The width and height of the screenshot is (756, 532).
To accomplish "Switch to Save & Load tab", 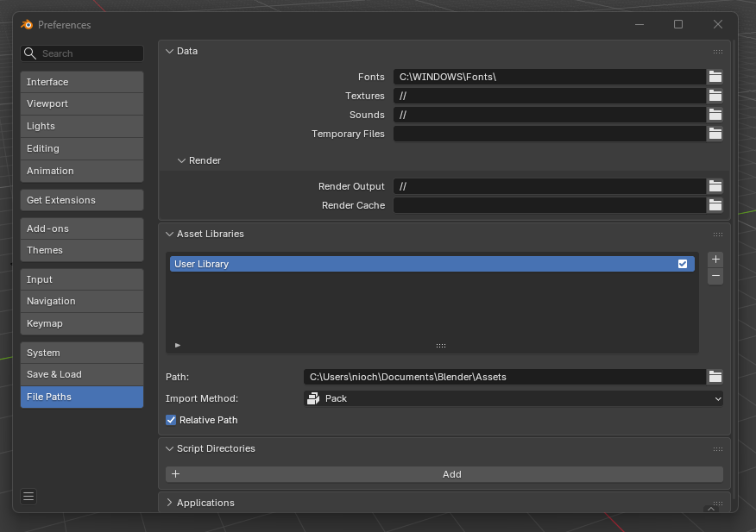I will pyautogui.click(x=82, y=374).
